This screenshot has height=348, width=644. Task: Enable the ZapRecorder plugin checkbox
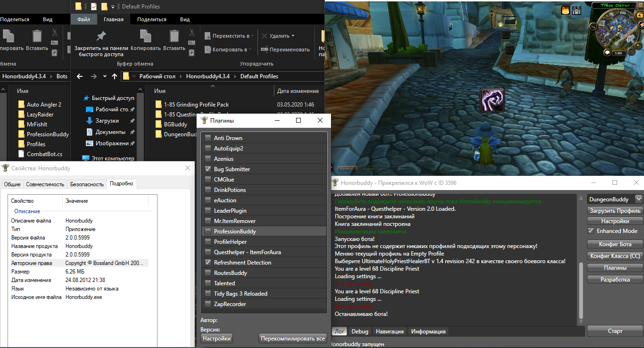click(208, 304)
